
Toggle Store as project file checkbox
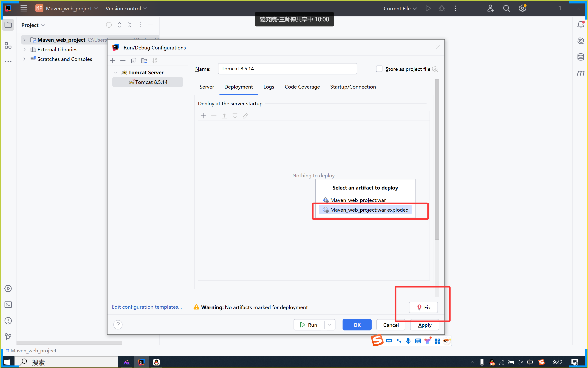tap(379, 69)
